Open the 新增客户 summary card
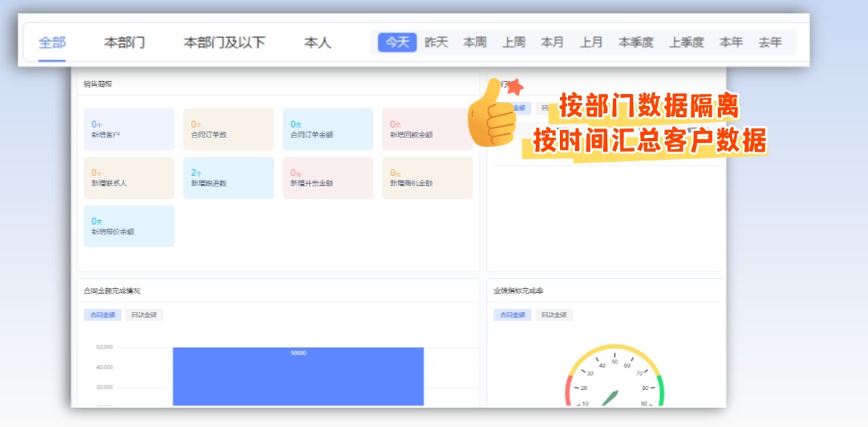Viewport: 868px width, 427px height. (129, 129)
